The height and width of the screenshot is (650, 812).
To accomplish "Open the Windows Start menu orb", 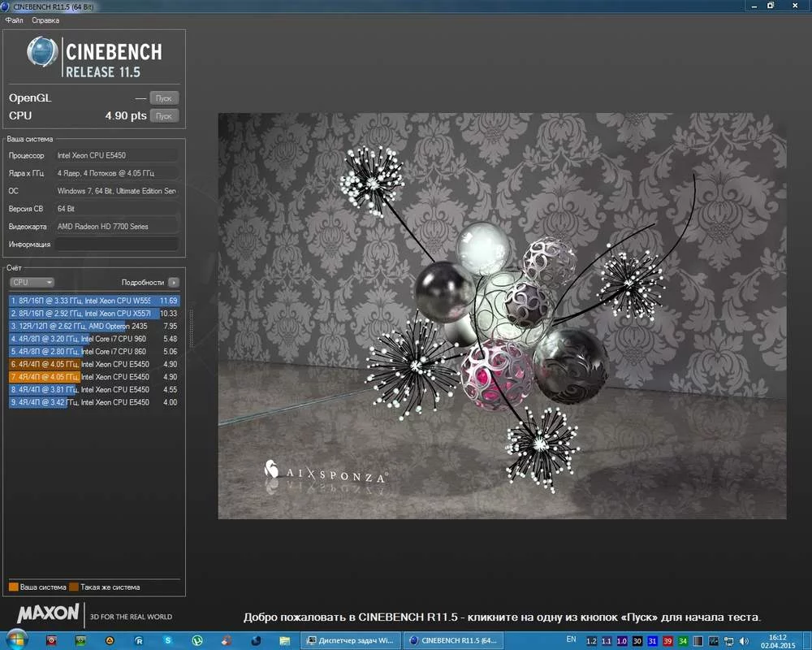I will pos(15,640).
